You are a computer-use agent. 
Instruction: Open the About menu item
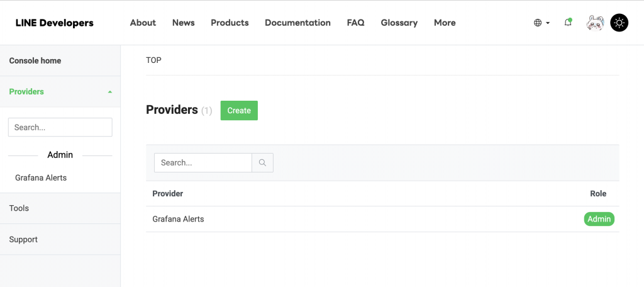[143, 23]
